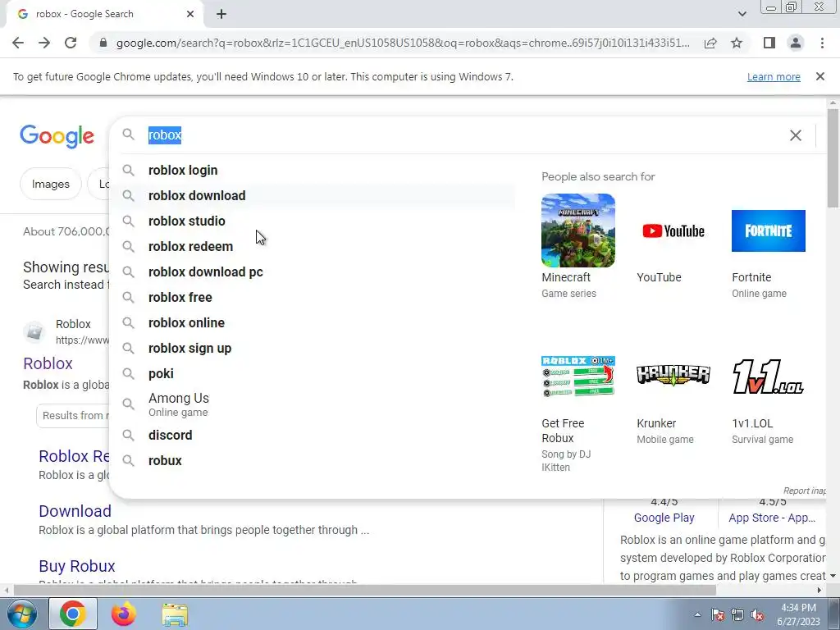Open Windows Explorer from the taskbar
Screen dimensions: 840x630
(x=175, y=614)
